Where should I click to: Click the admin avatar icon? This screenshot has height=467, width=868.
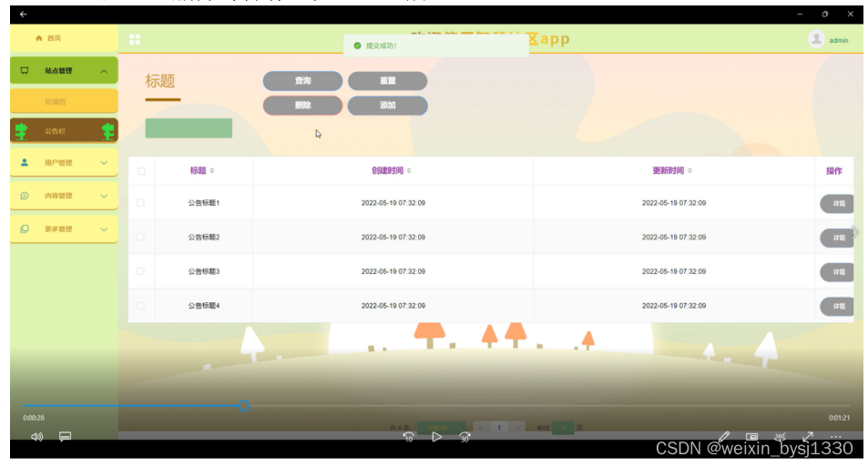pos(816,39)
